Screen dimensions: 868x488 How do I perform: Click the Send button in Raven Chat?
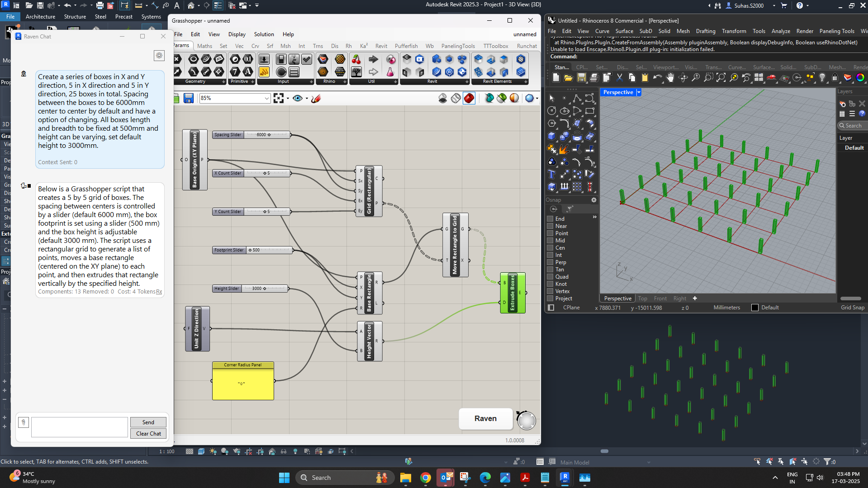tap(148, 422)
